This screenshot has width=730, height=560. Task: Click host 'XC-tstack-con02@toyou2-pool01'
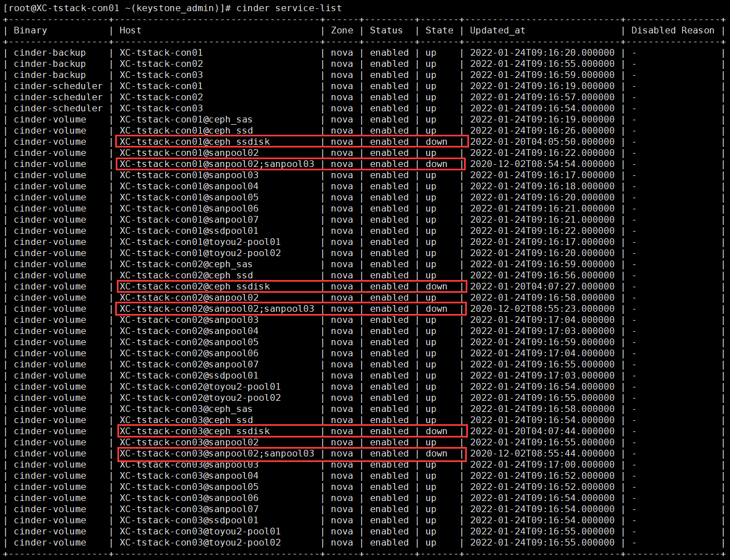[200, 387]
